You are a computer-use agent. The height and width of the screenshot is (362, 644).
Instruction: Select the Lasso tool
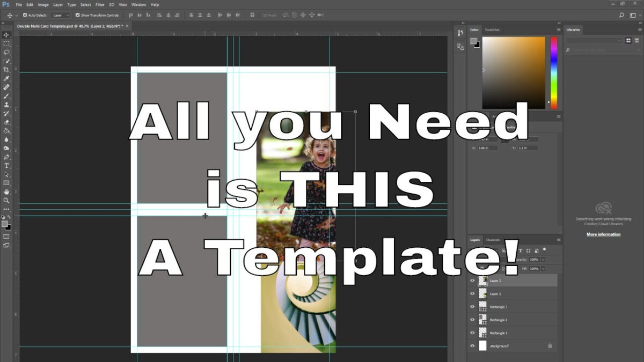point(6,52)
